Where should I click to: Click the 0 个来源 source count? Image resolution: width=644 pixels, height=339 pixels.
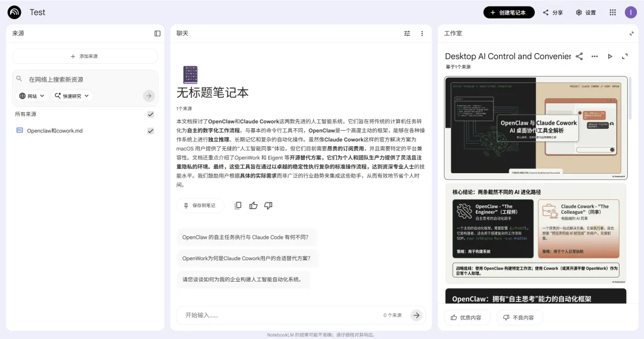click(392, 315)
